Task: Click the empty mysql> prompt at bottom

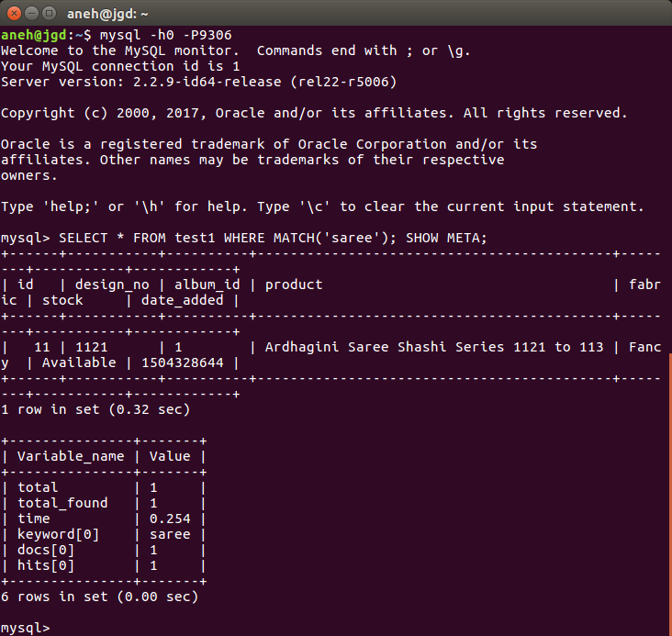Action: click(x=26, y=628)
